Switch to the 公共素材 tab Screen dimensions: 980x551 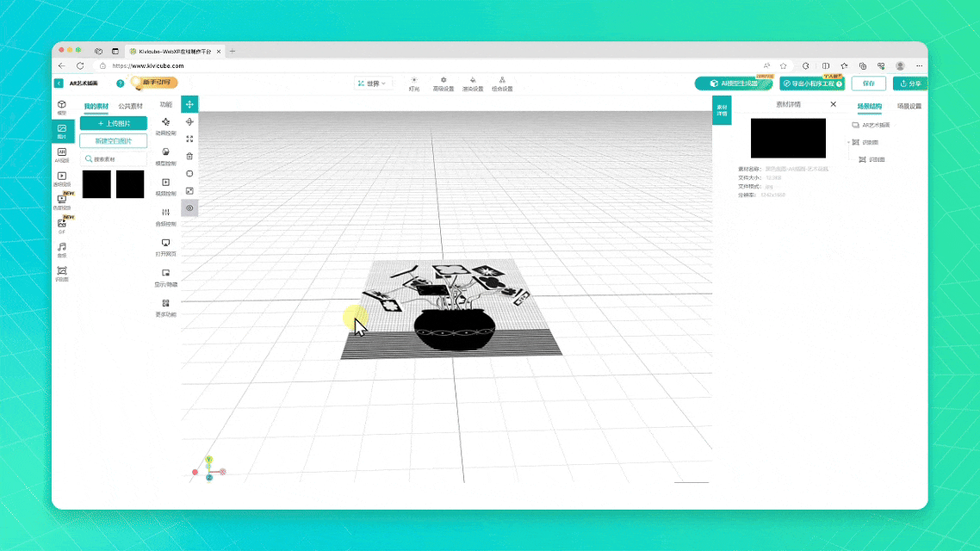click(130, 106)
